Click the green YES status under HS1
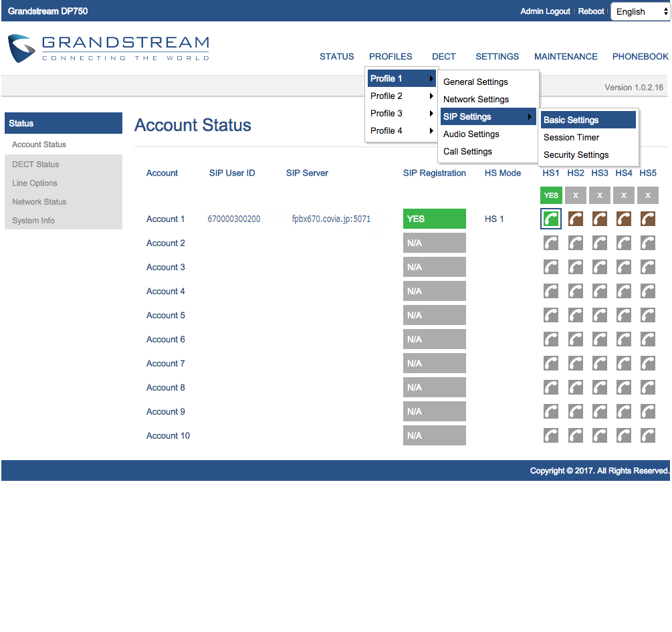This screenshot has width=672, height=632. click(x=551, y=195)
